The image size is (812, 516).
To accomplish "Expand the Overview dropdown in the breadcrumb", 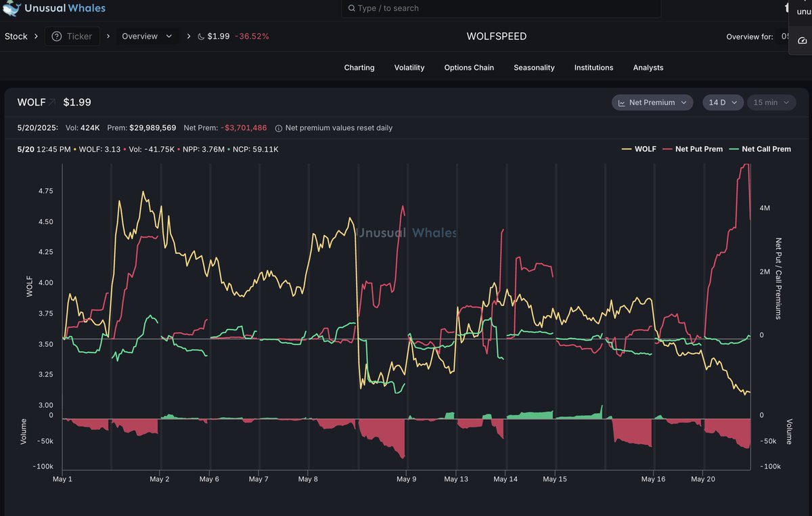I will [147, 37].
